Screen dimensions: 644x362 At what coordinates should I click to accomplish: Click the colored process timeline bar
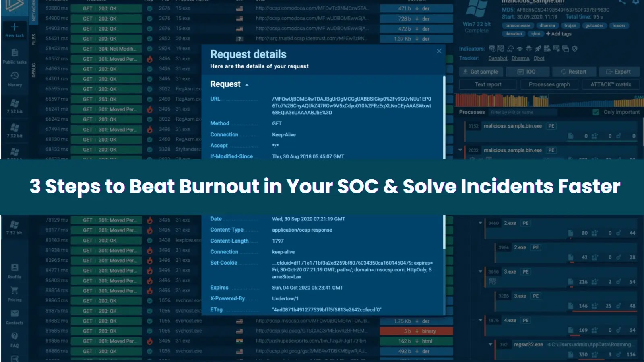pos(503,99)
